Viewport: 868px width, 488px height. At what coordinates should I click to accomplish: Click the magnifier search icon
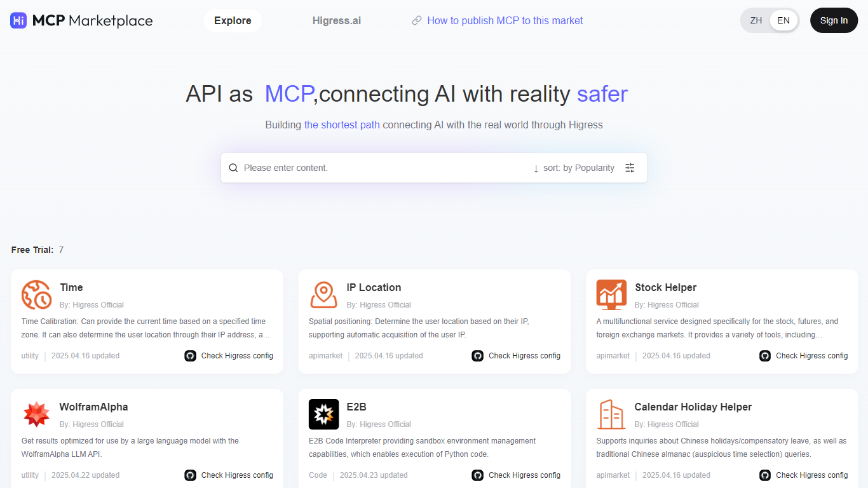233,168
